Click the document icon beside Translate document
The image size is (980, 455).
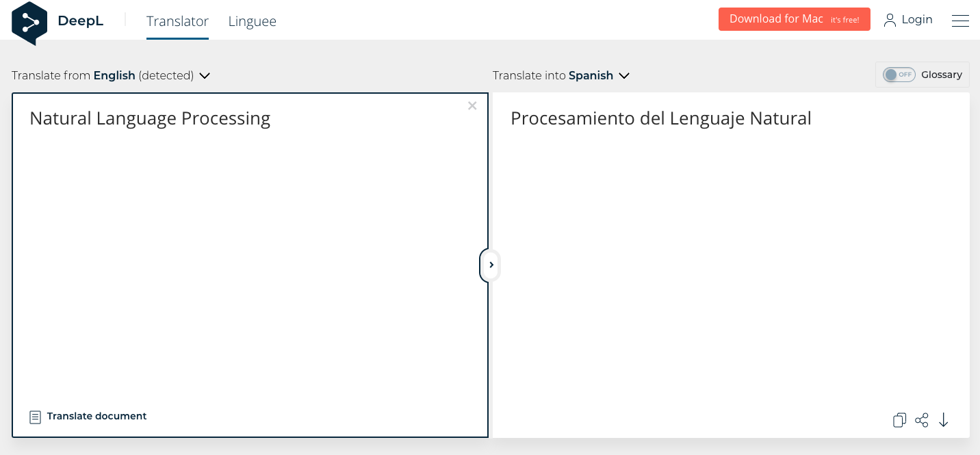35,417
